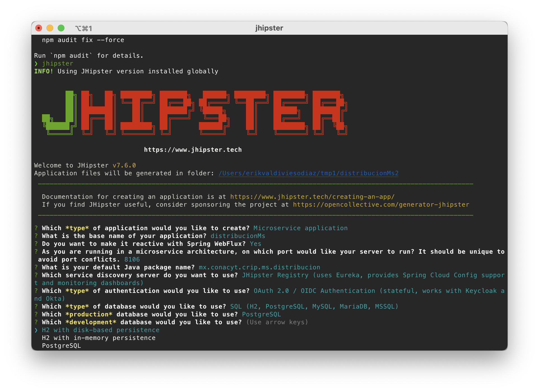Click the port value 8106

pyautogui.click(x=132, y=260)
